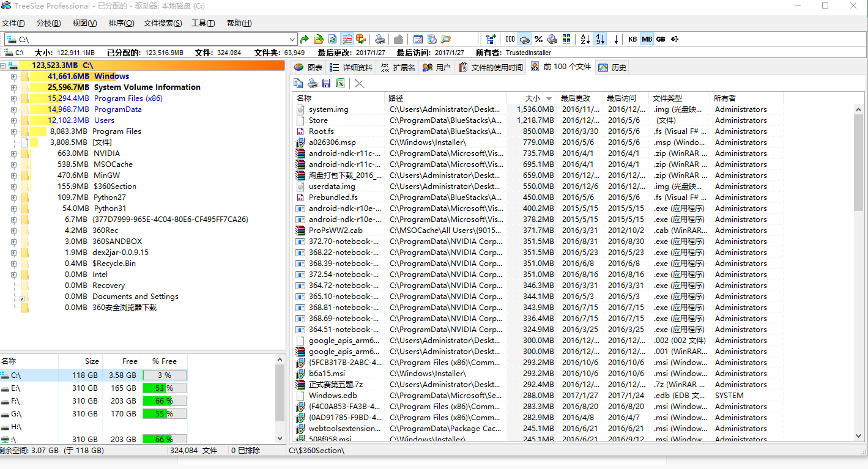Viewport: 868px width, 469px height.
Task: Click the printer icon in main toolbar
Action: [380, 39]
